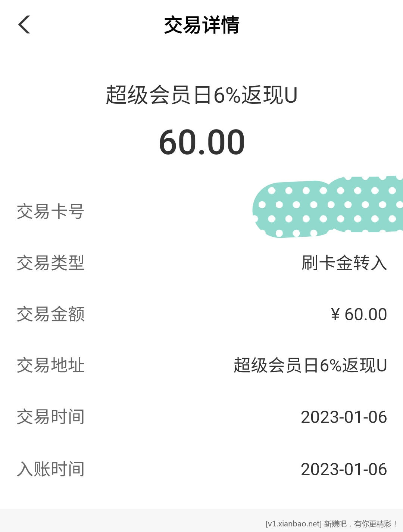
Task: Select the 交易详情 page title
Action: [201, 25]
